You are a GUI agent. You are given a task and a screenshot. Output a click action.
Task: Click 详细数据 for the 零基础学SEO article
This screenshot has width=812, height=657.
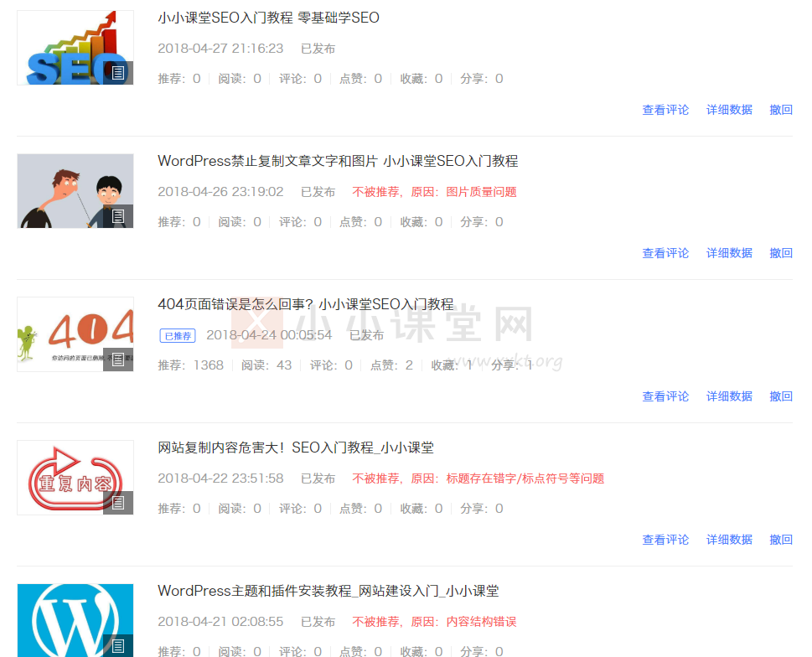coord(729,110)
